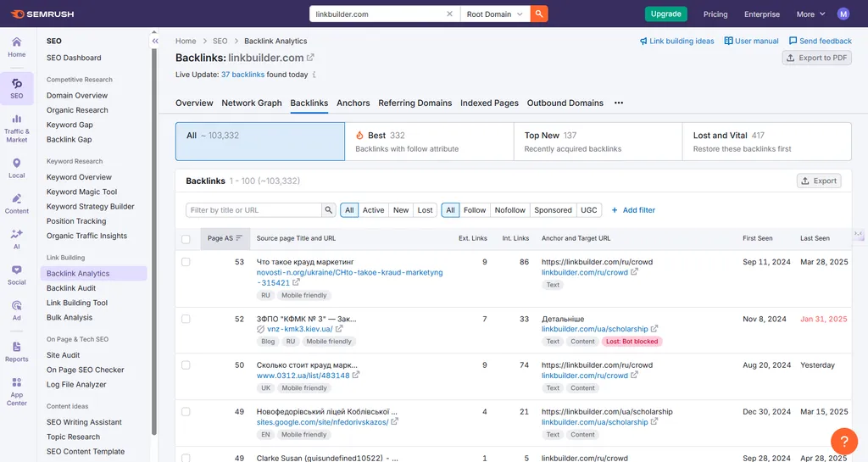This screenshot has height=462, width=868.
Task: Select the SEO icon in left rail
Action: click(x=17, y=88)
